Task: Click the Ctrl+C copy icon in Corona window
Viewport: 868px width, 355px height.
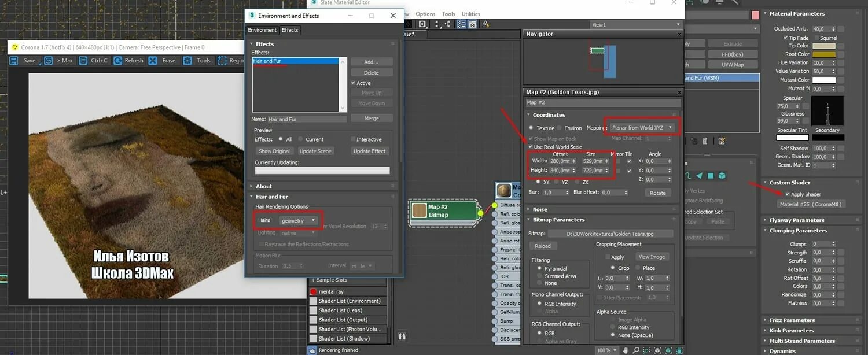Action: click(x=83, y=60)
